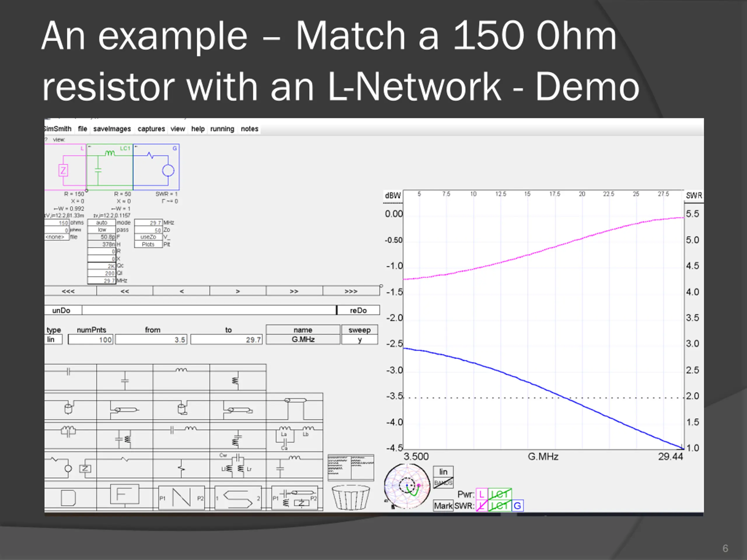Change the LC1 mode auto selector
The height and width of the screenshot is (560, 747).
click(102, 223)
